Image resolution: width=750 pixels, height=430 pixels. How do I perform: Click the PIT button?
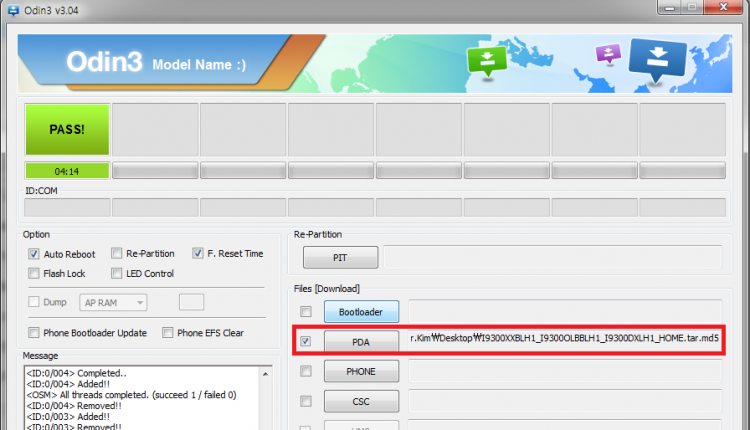pos(340,258)
